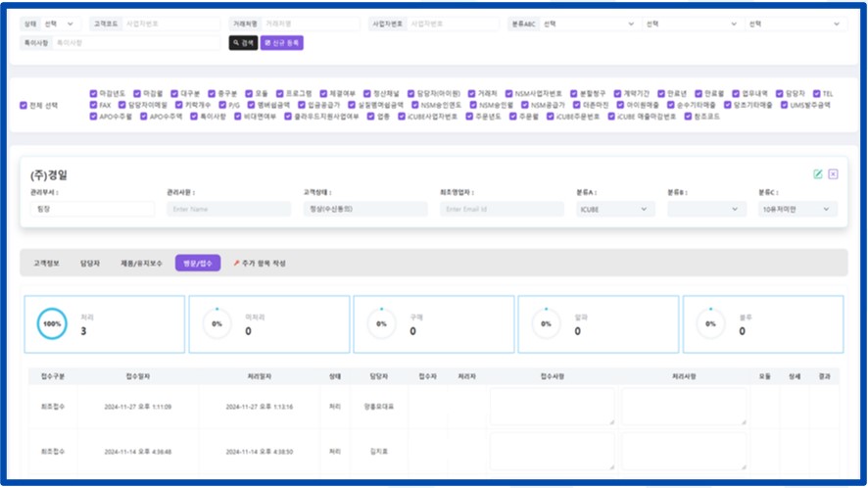Toggle the 프로그램 column checkbox
This screenshot has width=868, height=488.
click(278, 94)
